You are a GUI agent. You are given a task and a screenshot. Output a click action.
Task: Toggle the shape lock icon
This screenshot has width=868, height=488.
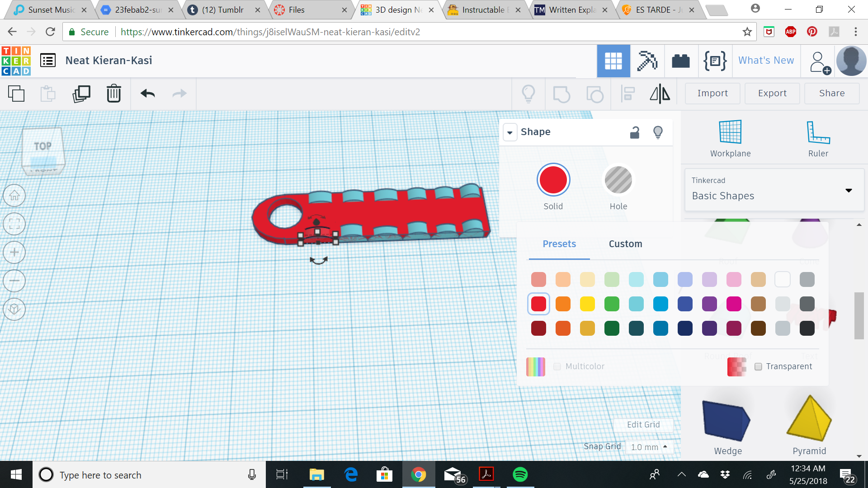coord(635,132)
